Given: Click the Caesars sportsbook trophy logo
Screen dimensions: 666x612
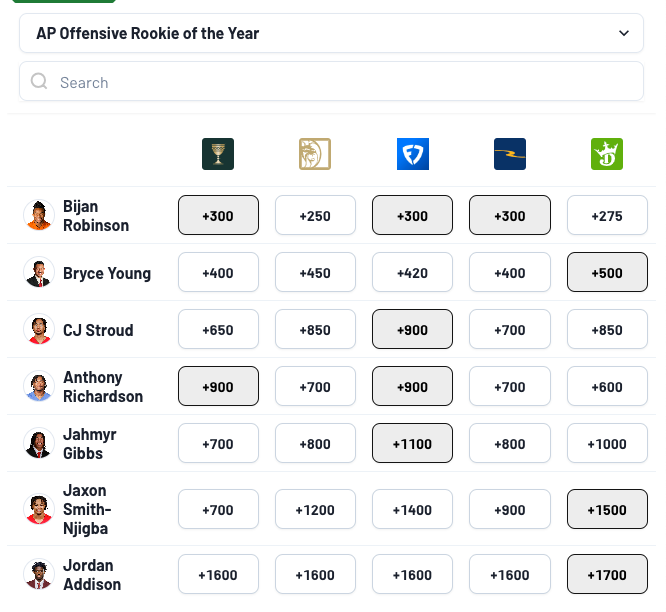Looking at the screenshot, I should (x=218, y=154).
